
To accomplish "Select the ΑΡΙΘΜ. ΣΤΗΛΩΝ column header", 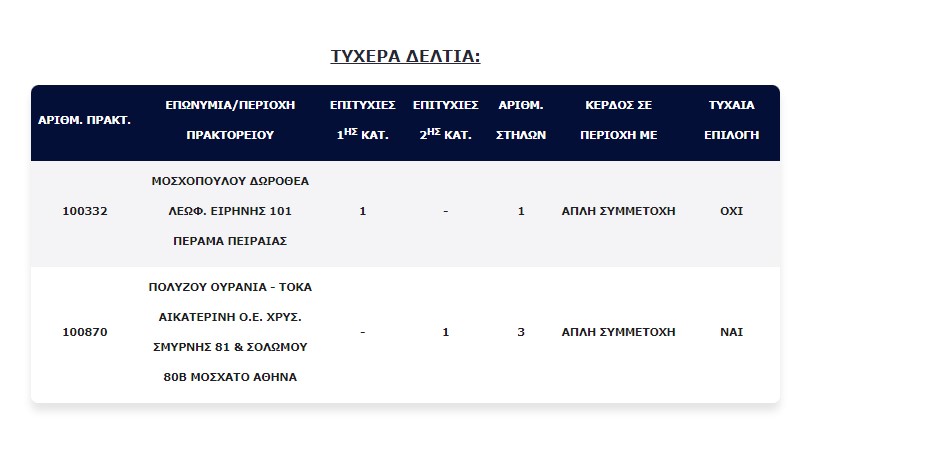I will pyautogui.click(x=521, y=119).
